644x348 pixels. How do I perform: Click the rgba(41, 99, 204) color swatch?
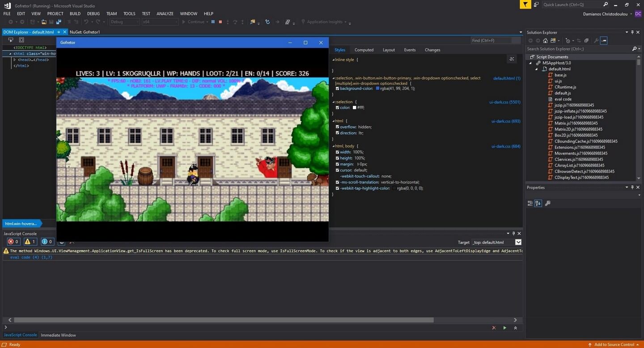(x=377, y=88)
